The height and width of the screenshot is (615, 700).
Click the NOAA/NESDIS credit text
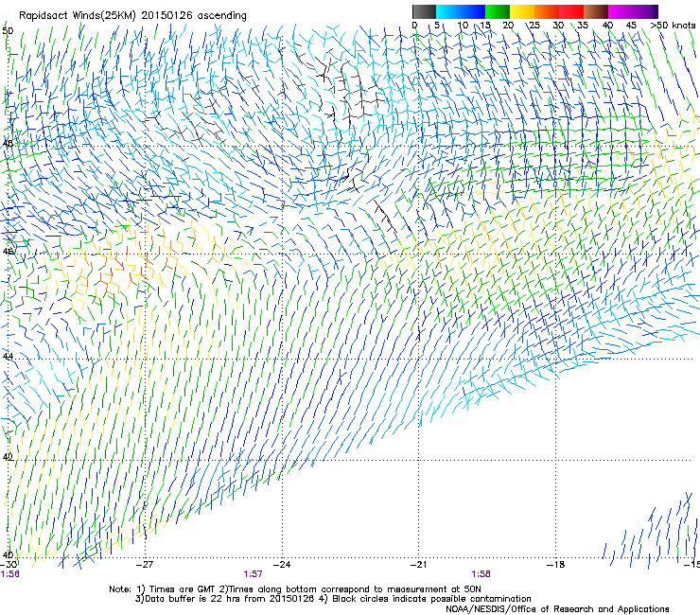click(x=557, y=609)
